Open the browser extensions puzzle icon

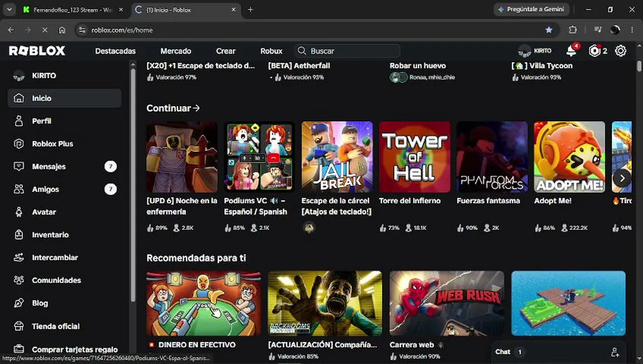(573, 30)
